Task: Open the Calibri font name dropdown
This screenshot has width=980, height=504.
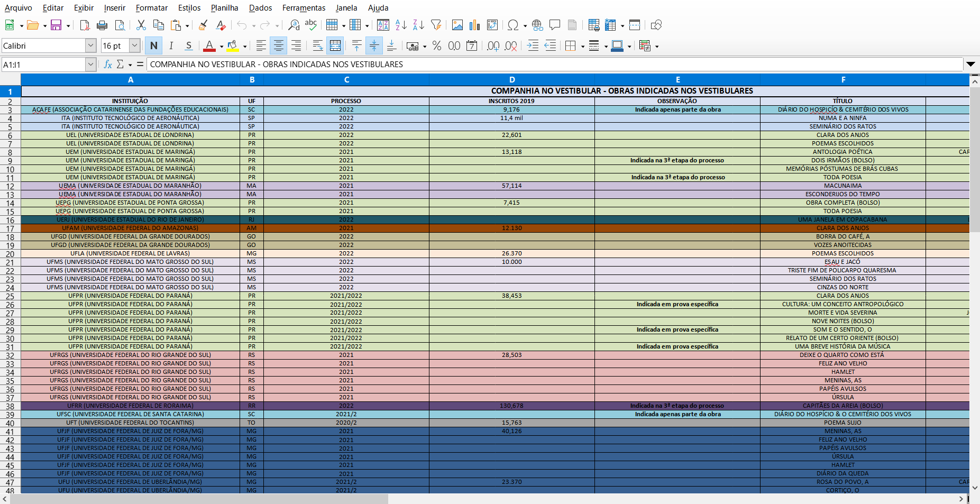Action: tap(90, 46)
